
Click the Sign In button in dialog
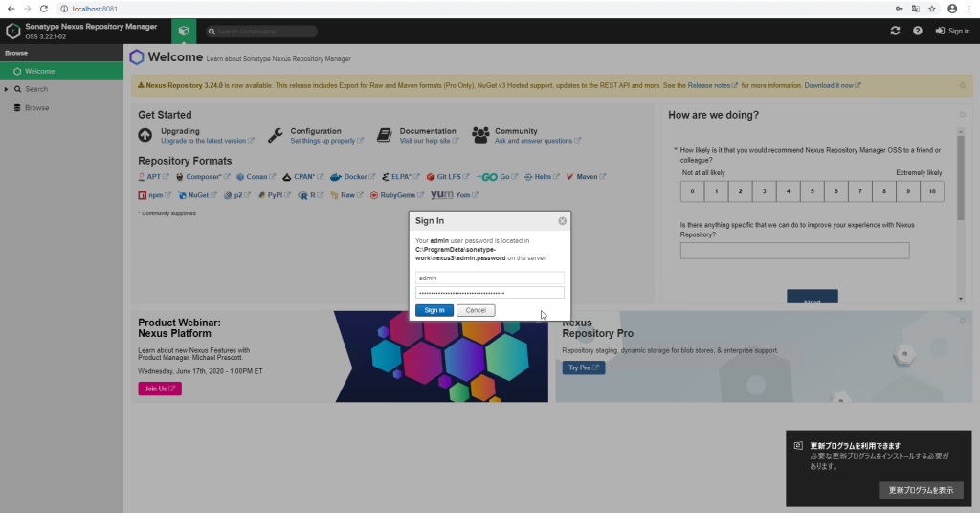pyautogui.click(x=434, y=310)
